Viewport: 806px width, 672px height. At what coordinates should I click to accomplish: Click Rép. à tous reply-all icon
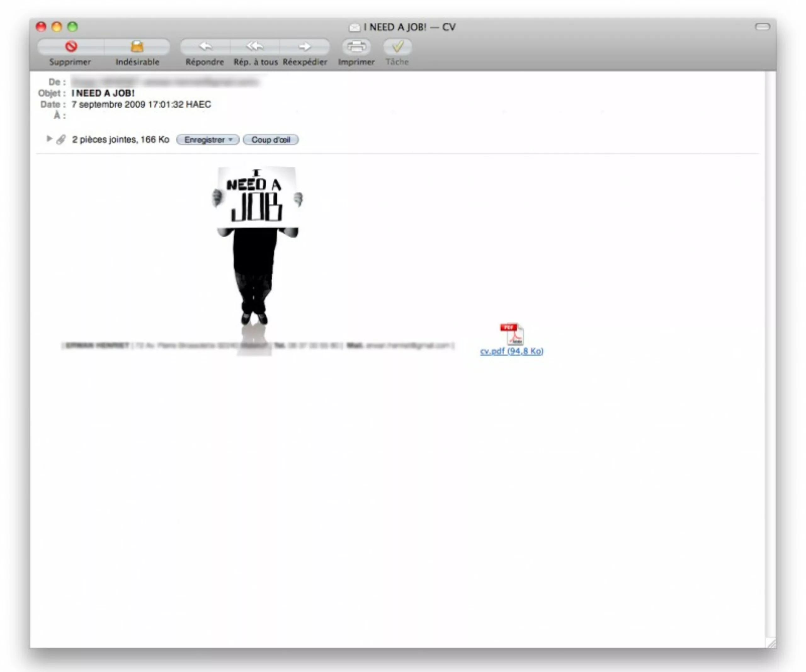(x=255, y=46)
